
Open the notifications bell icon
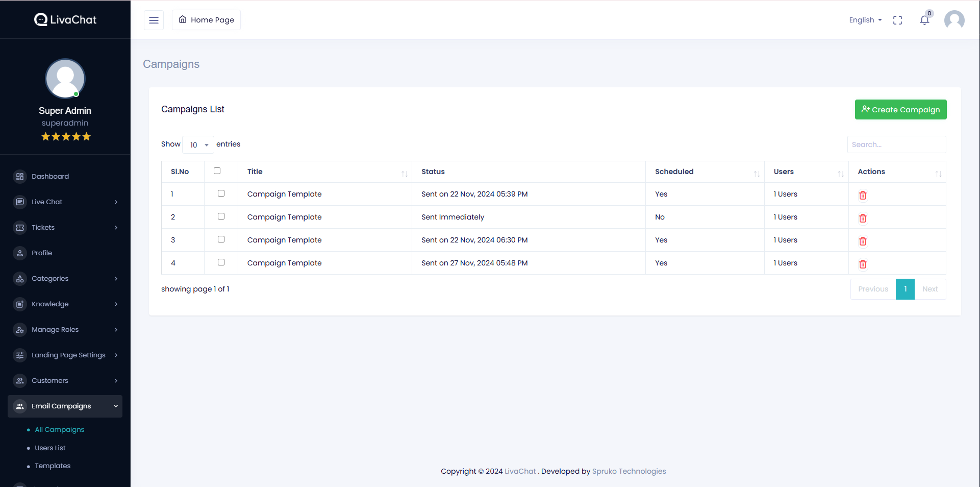click(x=924, y=20)
